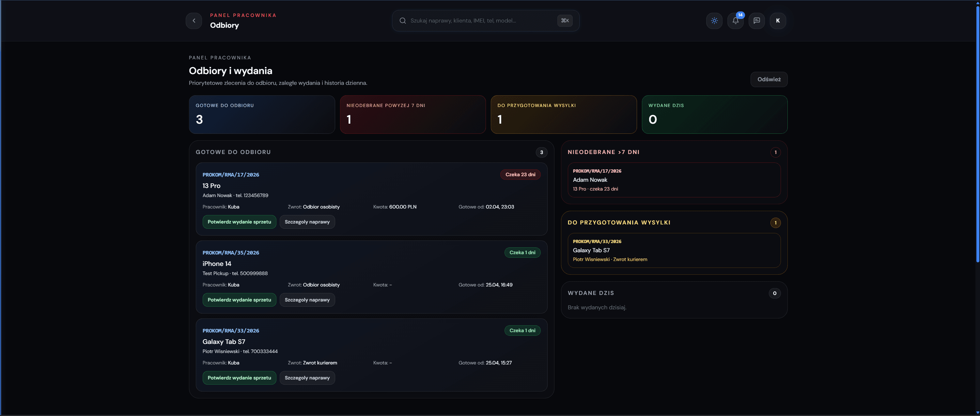Open the messages chat icon
Viewport: 980px width, 416px height.
point(757,21)
